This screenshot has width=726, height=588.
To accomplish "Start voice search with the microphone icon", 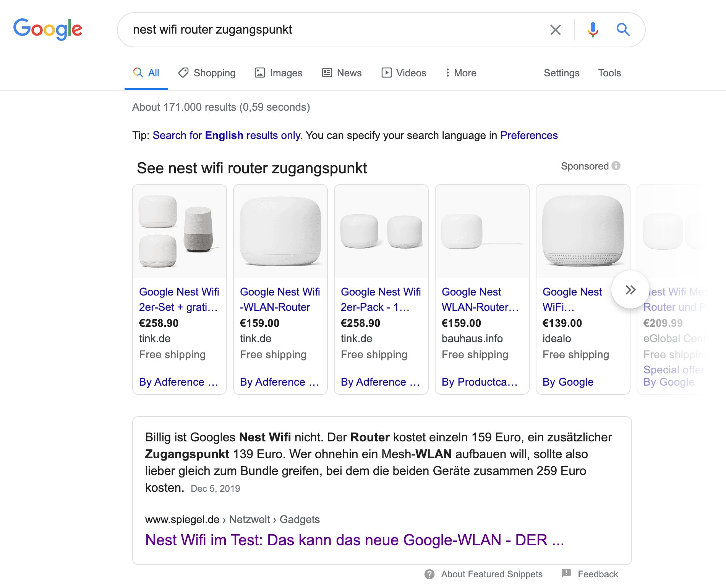I will [x=593, y=30].
